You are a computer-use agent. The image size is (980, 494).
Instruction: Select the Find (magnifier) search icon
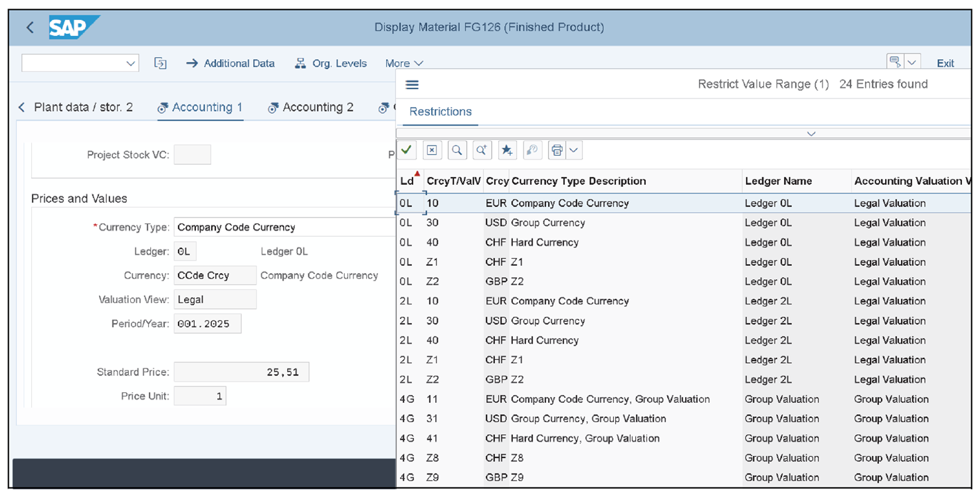click(x=457, y=150)
